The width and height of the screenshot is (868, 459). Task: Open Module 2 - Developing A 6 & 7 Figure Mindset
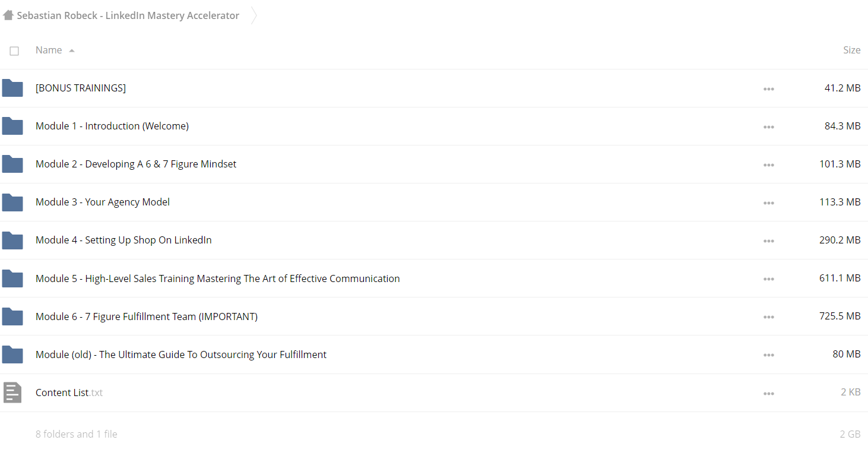pyautogui.click(x=136, y=164)
